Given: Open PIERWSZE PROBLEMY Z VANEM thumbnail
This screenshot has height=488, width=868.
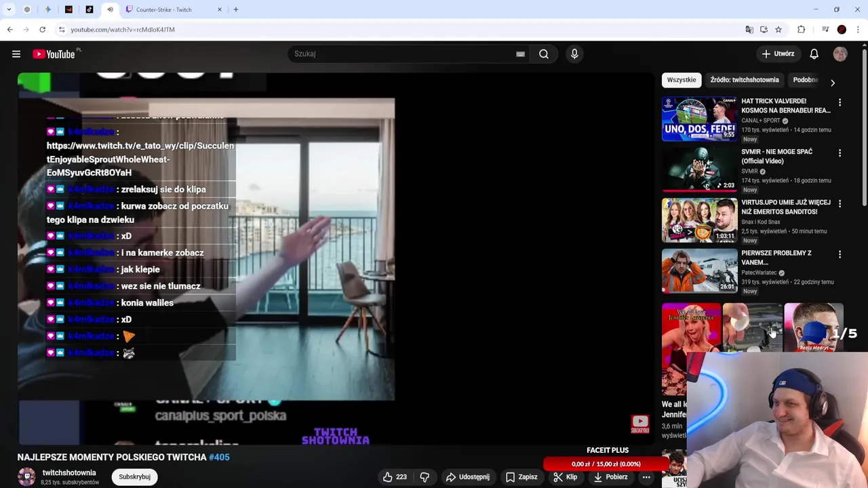Looking at the screenshot, I should pyautogui.click(x=699, y=270).
